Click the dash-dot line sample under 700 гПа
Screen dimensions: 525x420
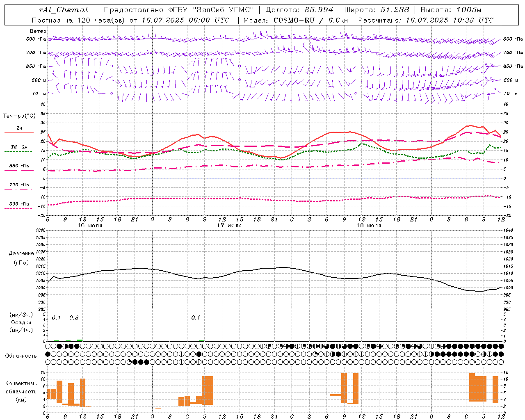(x=18, y=189)
